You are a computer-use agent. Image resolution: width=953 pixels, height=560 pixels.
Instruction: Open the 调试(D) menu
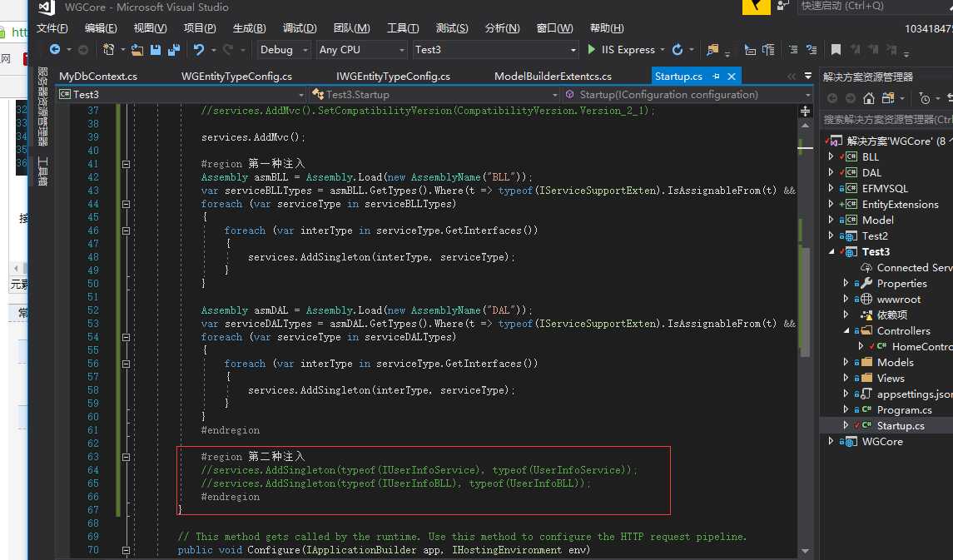pos(300,28)
